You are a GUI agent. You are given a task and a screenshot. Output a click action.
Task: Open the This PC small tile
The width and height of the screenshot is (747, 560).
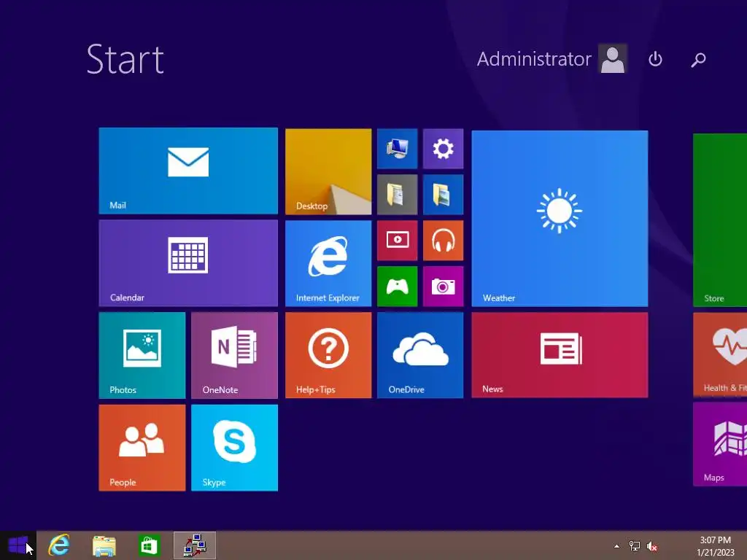398,149
